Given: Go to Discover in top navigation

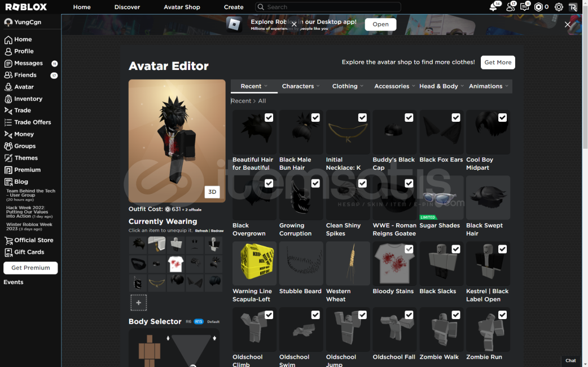Looking at the screenshot, I should coord(127,7).
